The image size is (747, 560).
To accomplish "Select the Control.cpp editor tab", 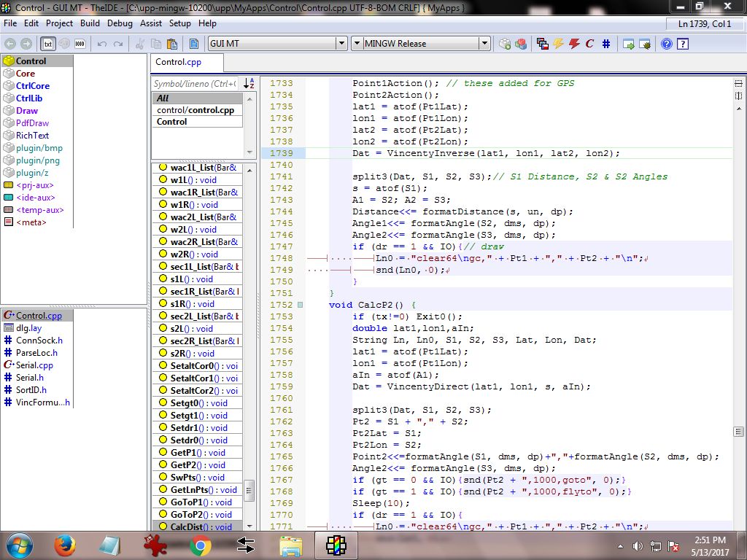I will (178, 62).
